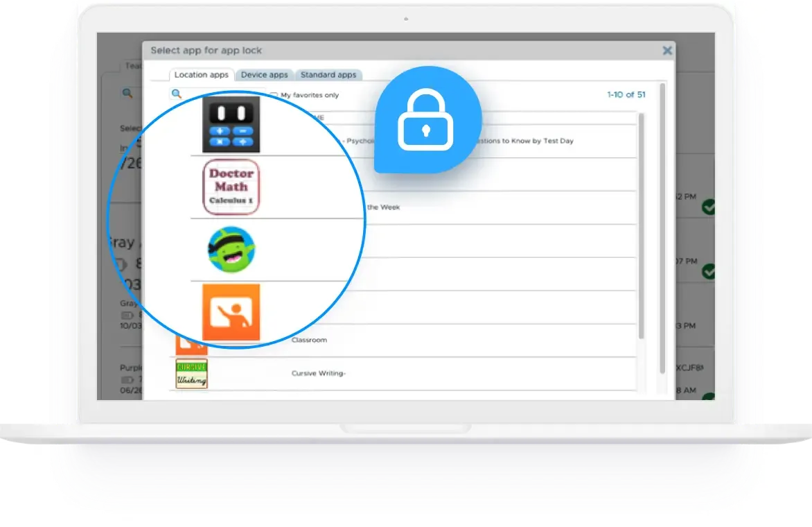Select the orange Classroom app icon
This screenshot has height=527, width=812.
point(231,312)
